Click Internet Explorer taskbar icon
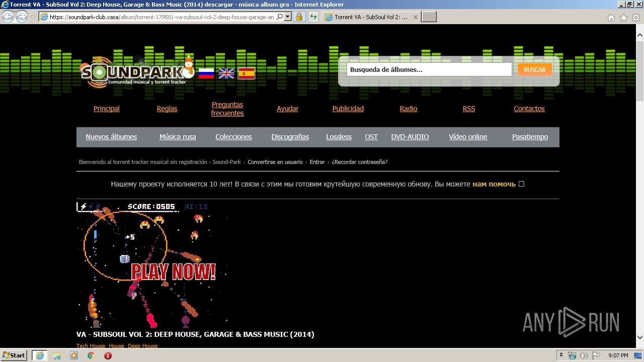Image resolution: width=644 pixels, height=362 pixels. pyautogui.click(x=39, y=355)
